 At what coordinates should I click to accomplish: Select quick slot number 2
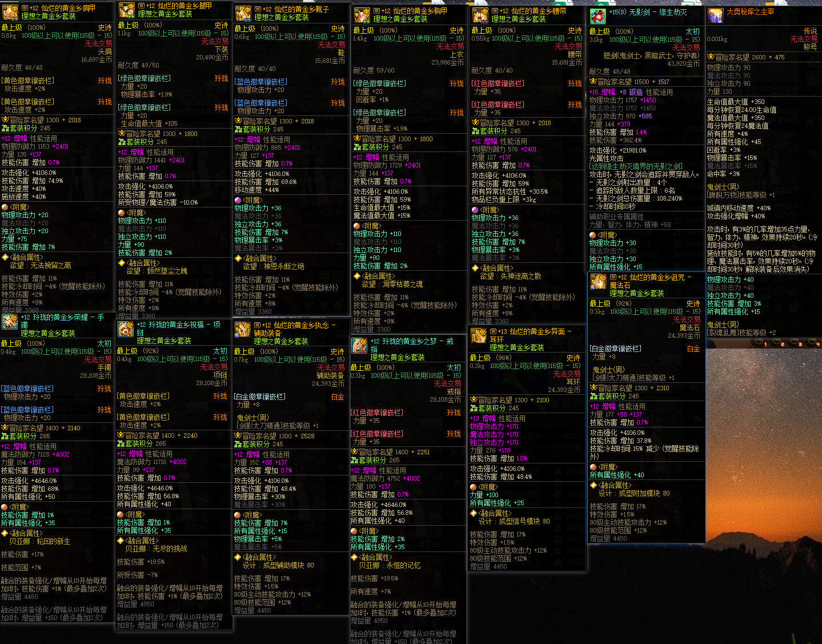777,343
